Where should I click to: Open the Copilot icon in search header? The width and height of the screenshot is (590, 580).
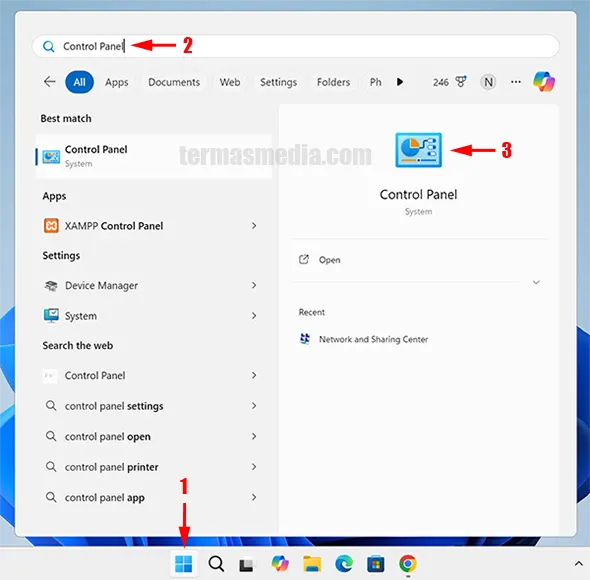tap(544, 81)
